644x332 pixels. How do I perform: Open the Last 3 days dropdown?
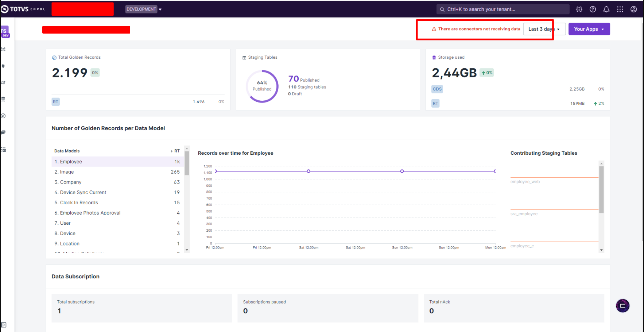(x=544, y=29)
